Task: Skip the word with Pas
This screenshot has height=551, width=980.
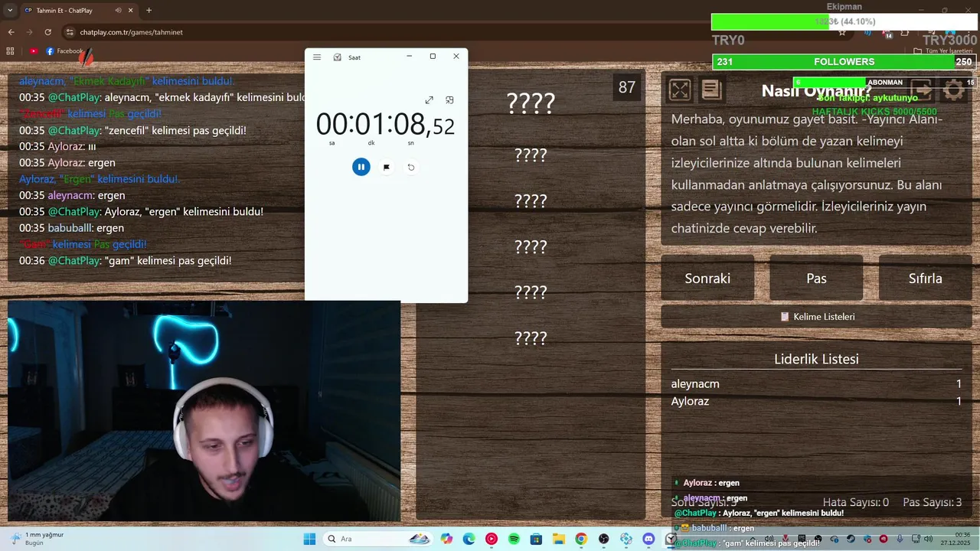Action: [x=816, y=279]
